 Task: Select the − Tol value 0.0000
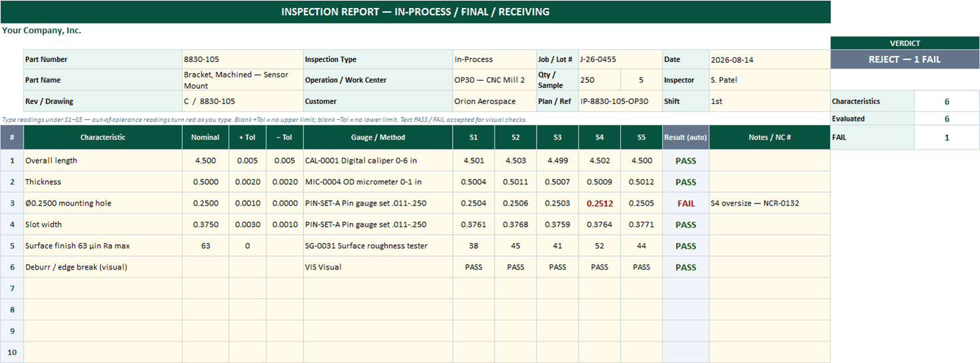285,204
